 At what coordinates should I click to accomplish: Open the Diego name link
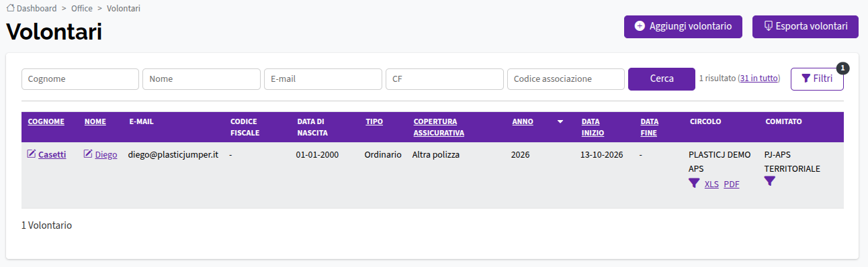[x=106, y=155]
